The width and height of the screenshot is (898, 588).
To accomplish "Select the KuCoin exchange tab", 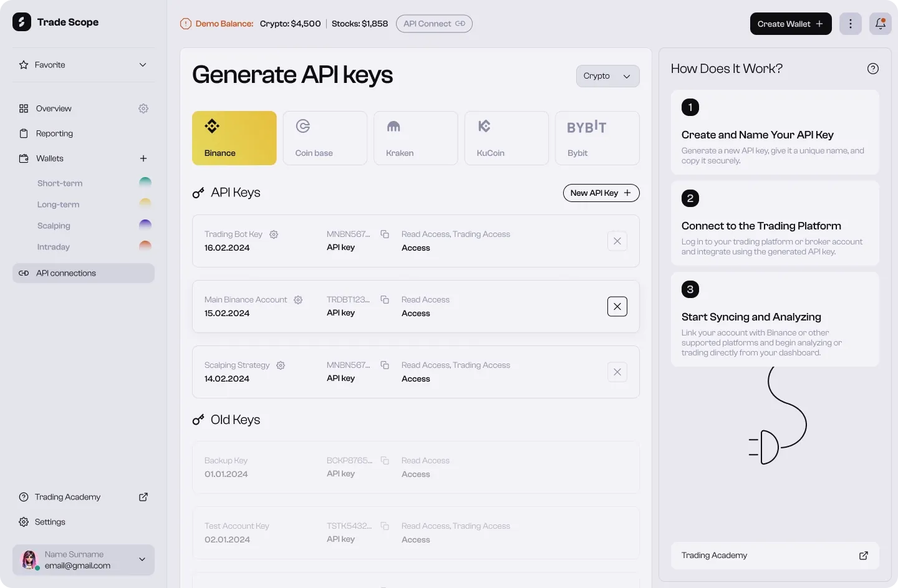I will [506, 138].
